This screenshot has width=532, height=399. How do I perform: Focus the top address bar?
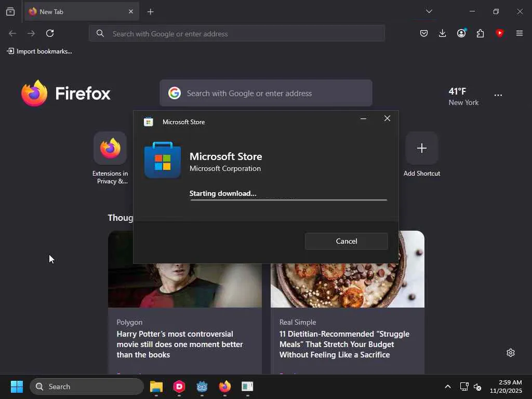tap(237, 34)
